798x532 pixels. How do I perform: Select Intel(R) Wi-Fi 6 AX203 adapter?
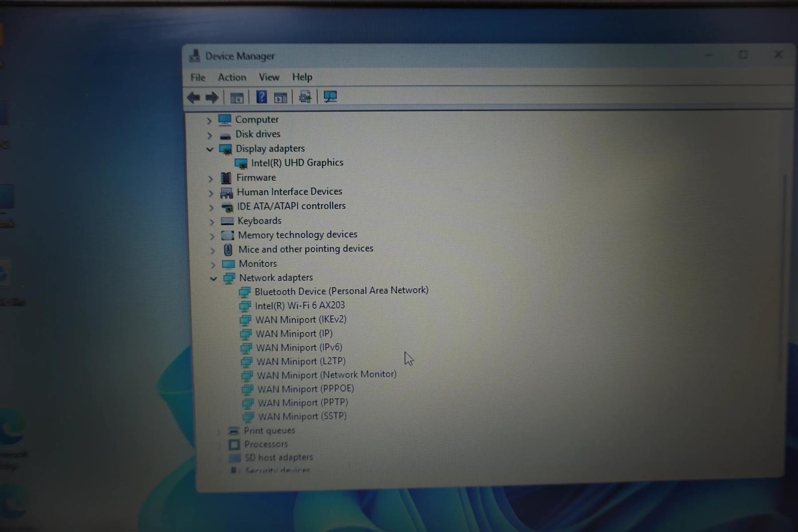[x=300, y=305]
